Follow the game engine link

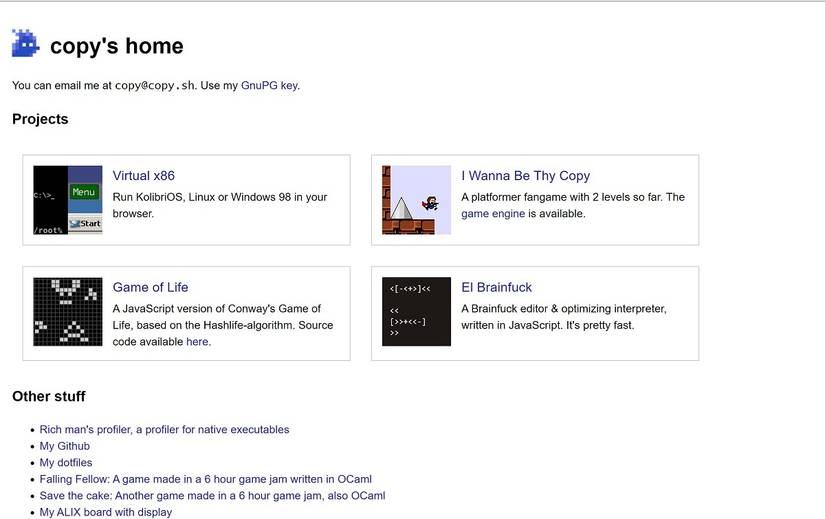pos(493,214)
